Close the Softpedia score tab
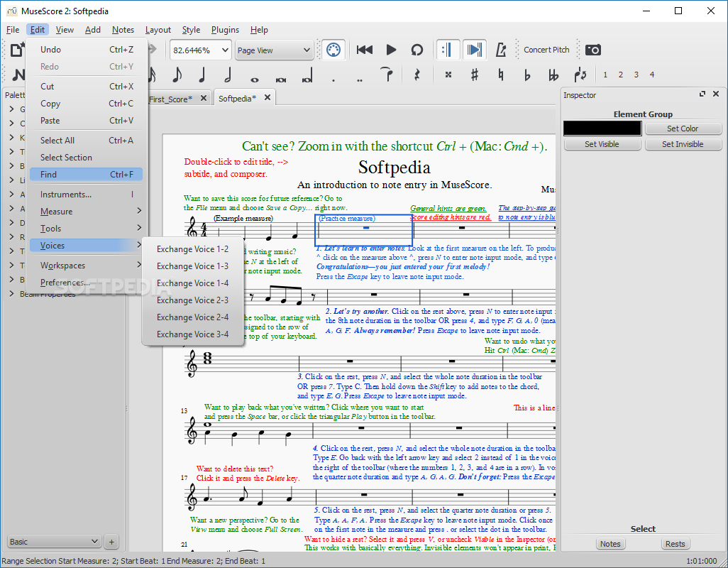The image size is (728, 568). click(268, 97)
